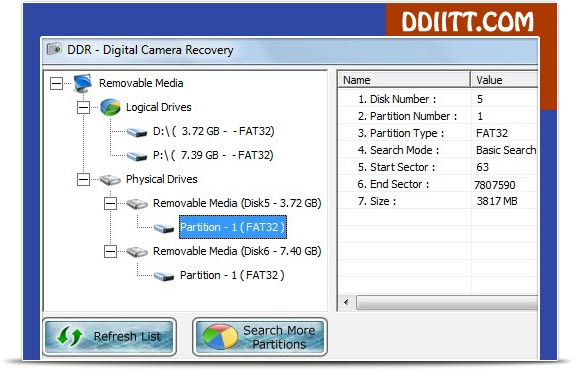Collapse the Logical Drives branch
Screen dimensions: 575x370
point(83,107)
